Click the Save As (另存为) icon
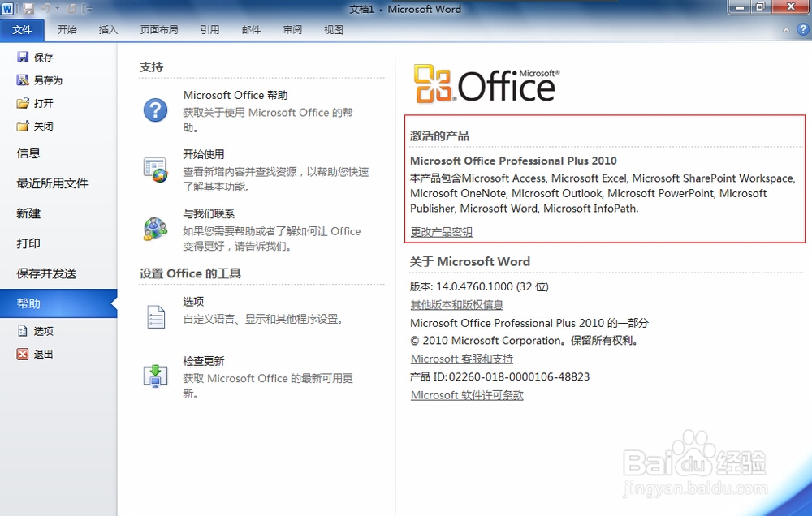 pyautogui.click(x=23, y=80)
